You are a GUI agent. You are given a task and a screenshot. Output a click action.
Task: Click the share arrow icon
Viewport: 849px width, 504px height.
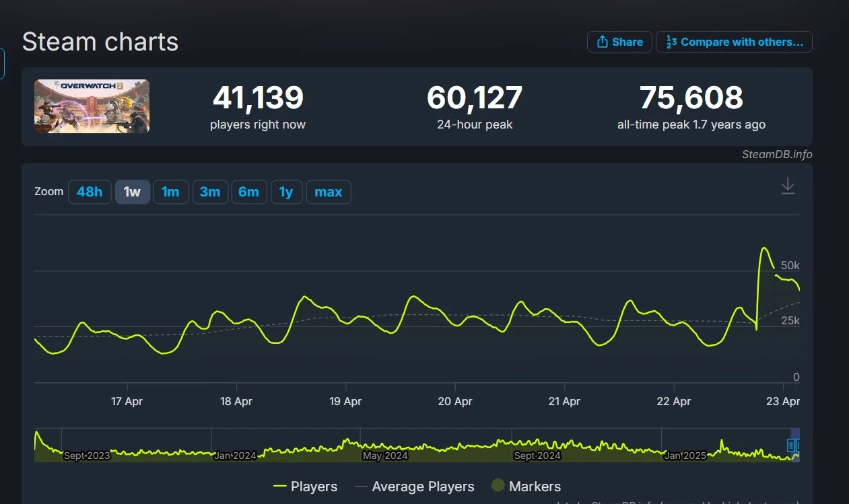602,42
